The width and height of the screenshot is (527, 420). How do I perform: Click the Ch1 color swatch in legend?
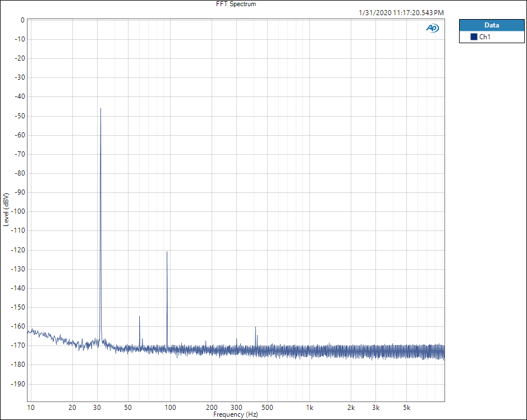point(474,37)
